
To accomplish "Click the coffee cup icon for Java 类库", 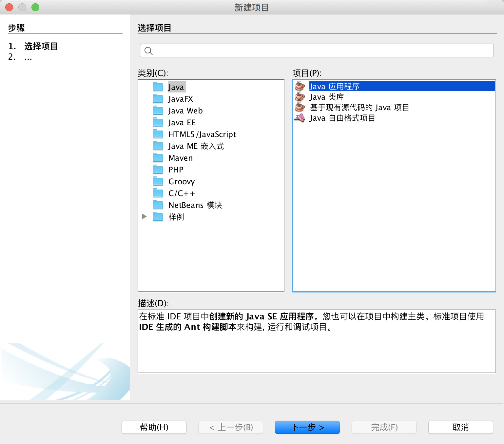I will click(x=300, y=97).
